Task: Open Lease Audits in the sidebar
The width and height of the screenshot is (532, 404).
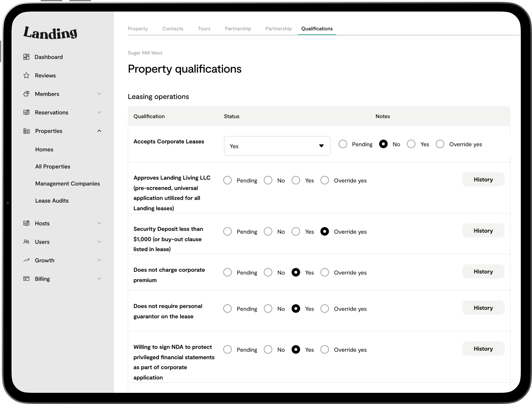Action: click(52, 201)
